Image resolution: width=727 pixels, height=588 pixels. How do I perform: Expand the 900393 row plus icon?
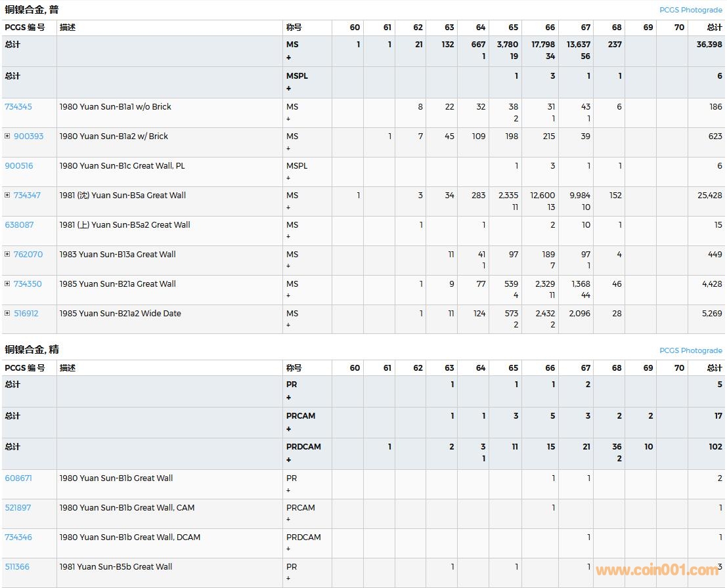(x=7, y=136)
